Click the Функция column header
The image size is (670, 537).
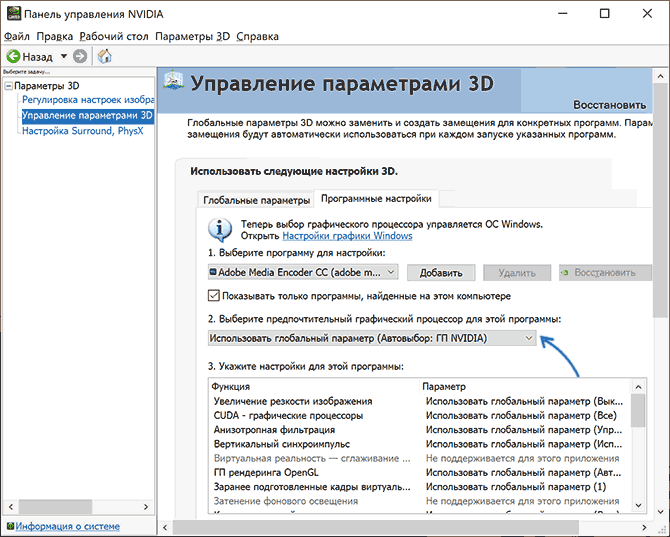pyautogui.click(x=231, y=387)
